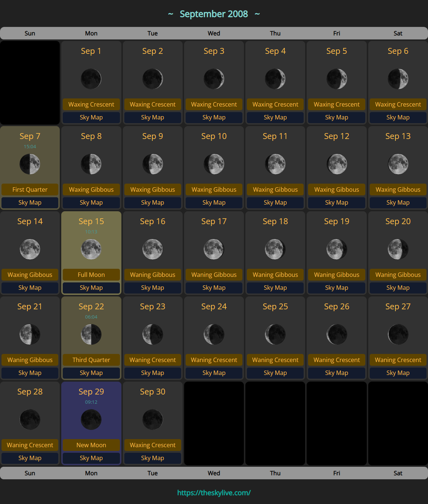Click the Sep 1 crescent moon image
Viewport: 428px width, 504px height.
click(x=91, y=79)
